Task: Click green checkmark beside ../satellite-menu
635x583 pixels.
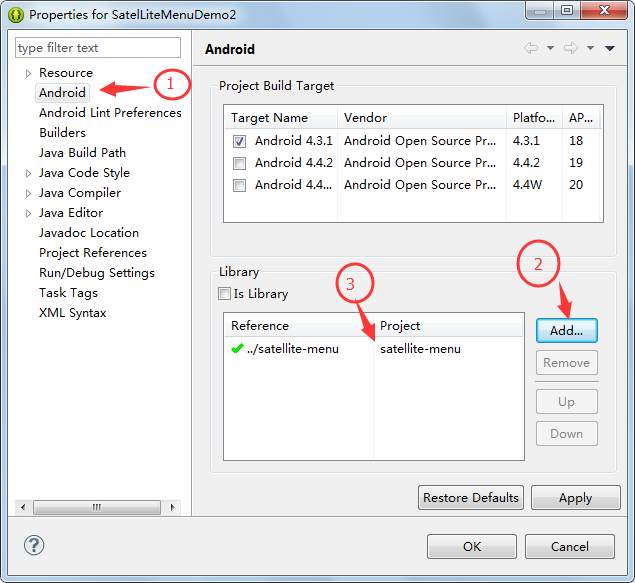Action: coord(237,348)
